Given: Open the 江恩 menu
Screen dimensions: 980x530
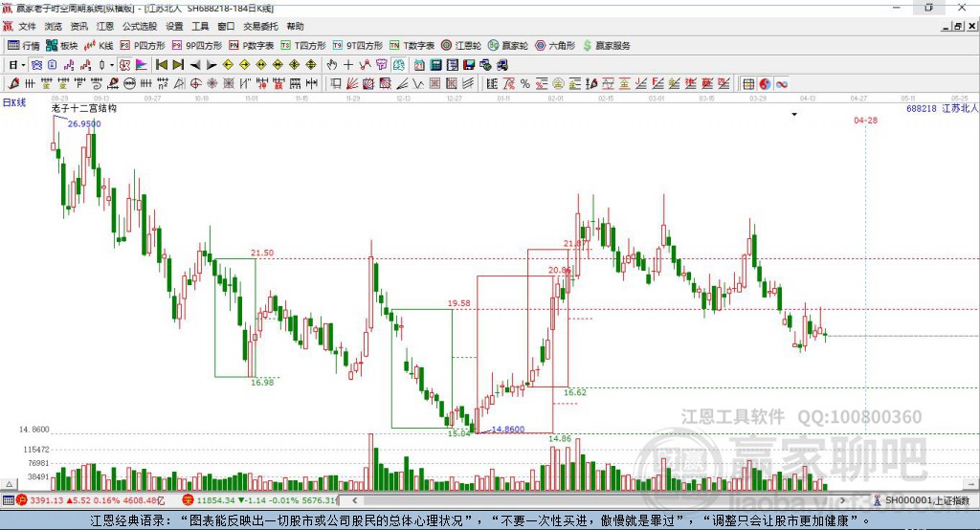Looking at the screenshot, I should (105, 26).
